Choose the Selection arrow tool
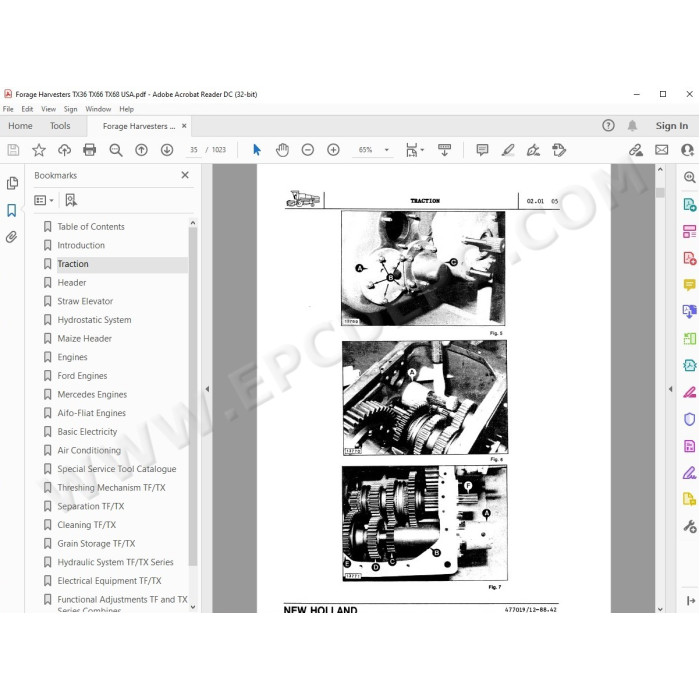The image size is (700, 700). pyautogui.click(x=257, y=150)
